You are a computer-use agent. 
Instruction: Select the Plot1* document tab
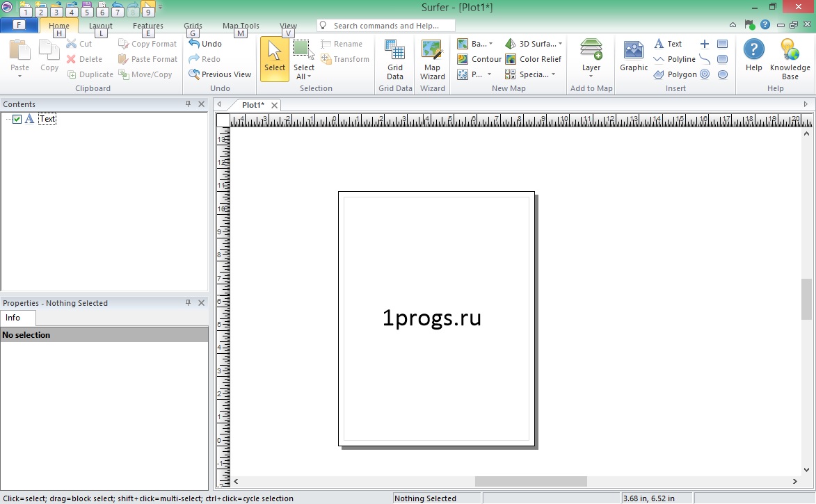point(253,105)
